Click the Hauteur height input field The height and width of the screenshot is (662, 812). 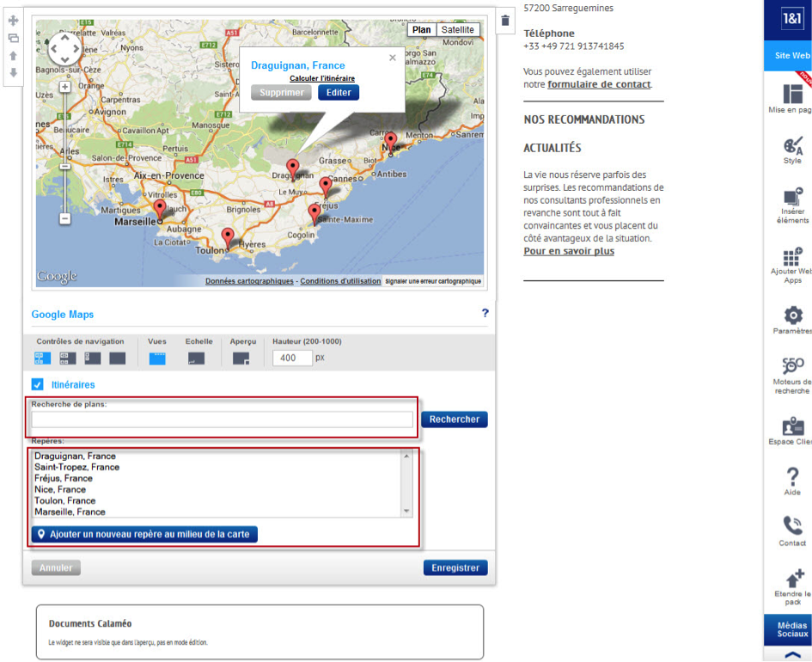click(293, 358)
